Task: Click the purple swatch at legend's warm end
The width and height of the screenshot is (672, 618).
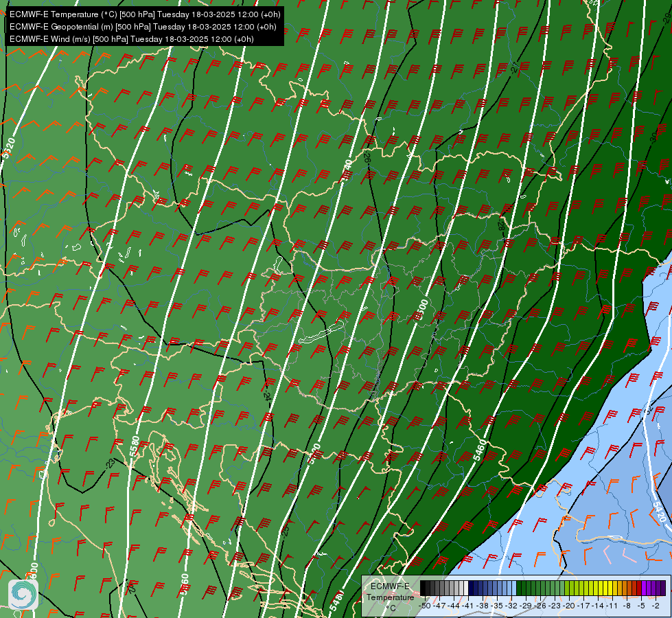Action: tap(662, 588)
